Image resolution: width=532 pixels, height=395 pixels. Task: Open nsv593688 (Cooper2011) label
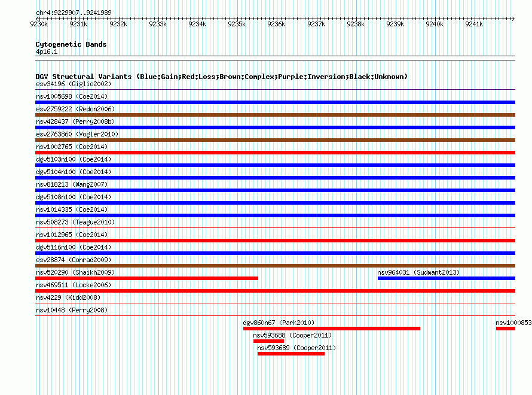click(292, 335)
